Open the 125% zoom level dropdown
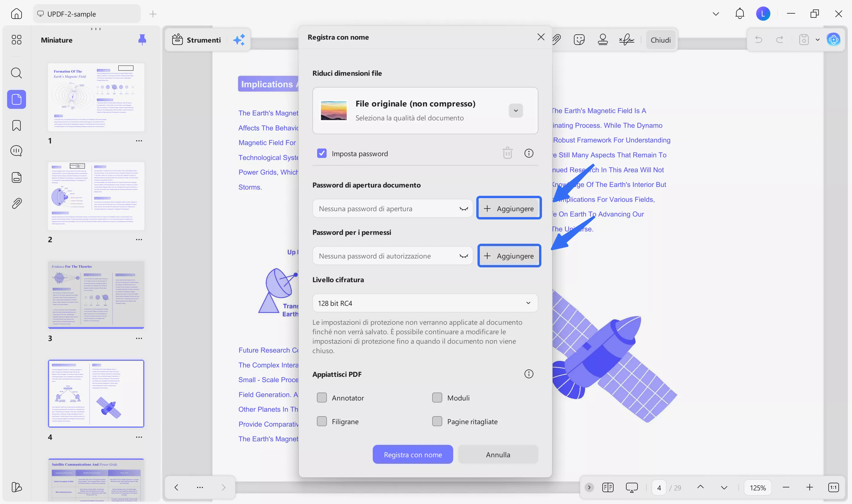 [757, 488]
